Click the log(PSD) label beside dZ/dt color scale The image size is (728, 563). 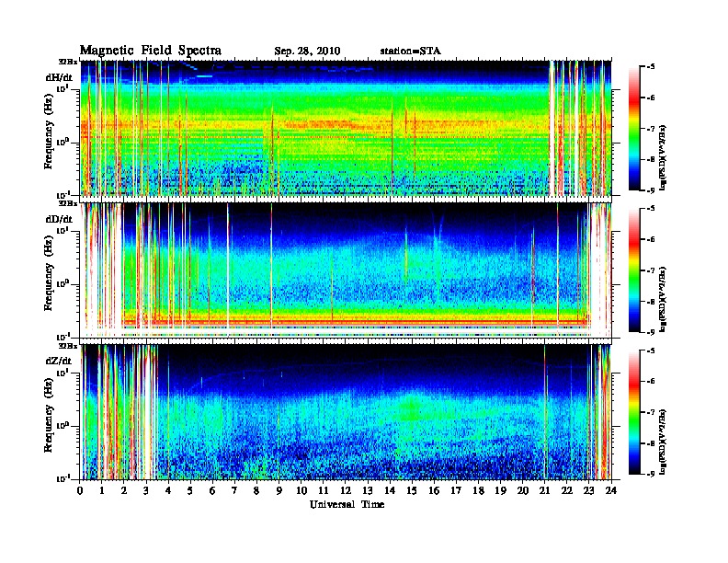[663, 442]
